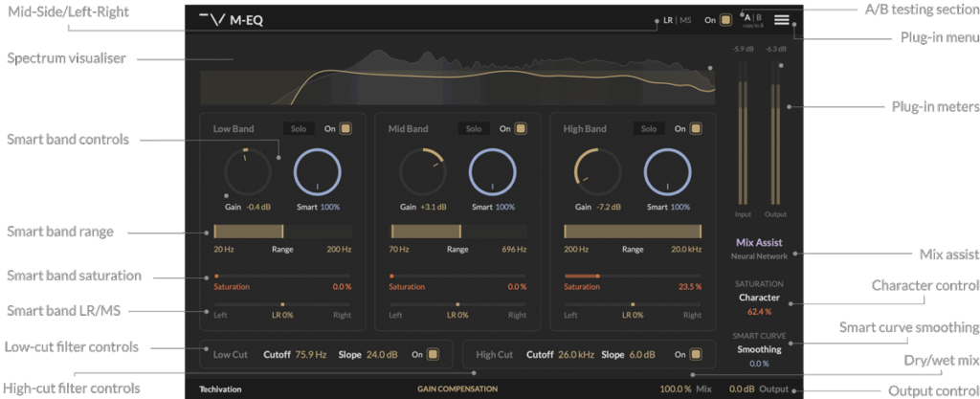Click Mid Band gain value +3.1 dB
The image size is (980, 399).
pyautogui.click(x=434, y=207)
